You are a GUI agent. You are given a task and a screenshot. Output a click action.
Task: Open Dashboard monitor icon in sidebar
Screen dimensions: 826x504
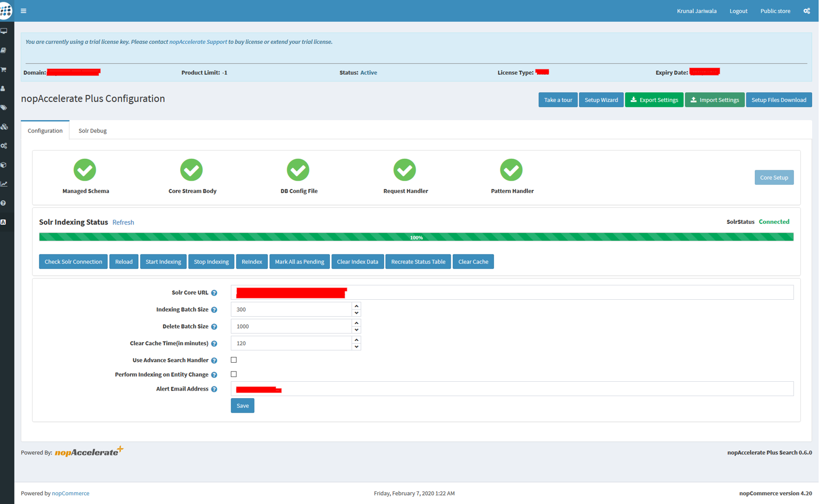pos(4,31)
